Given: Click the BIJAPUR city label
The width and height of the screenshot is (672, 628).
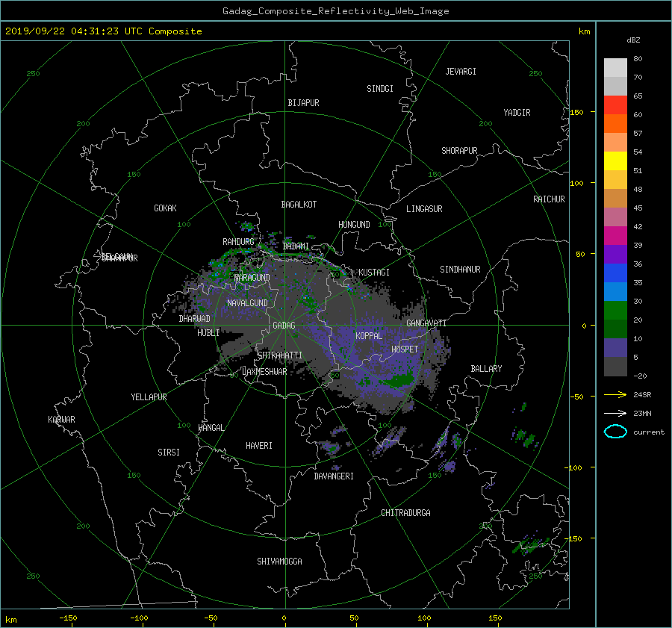Looking at the screenshot, I should pyautogui.click(x=303, y=103).
